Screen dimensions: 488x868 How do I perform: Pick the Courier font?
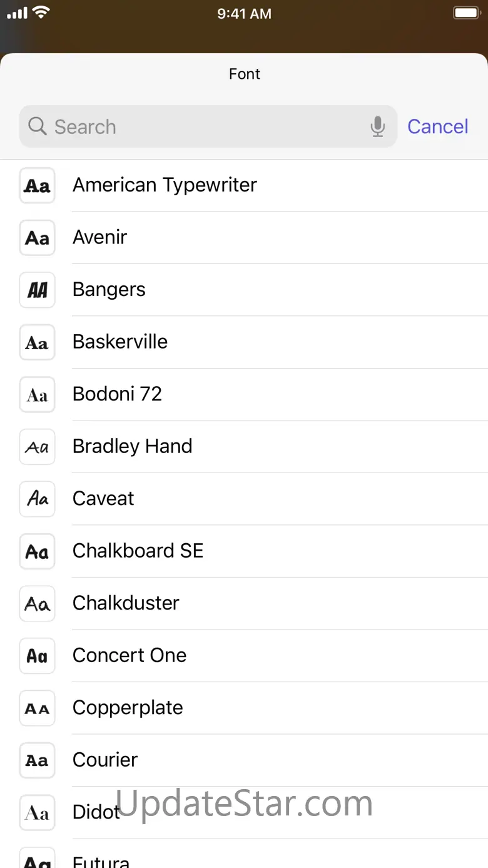pyautogui.click(x=105, y=760)
